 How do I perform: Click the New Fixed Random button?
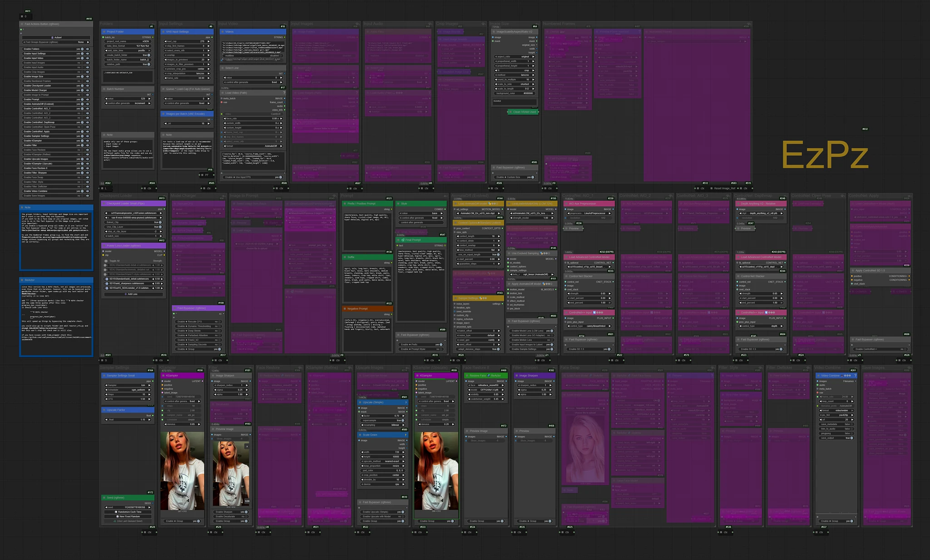click(128, 516)
